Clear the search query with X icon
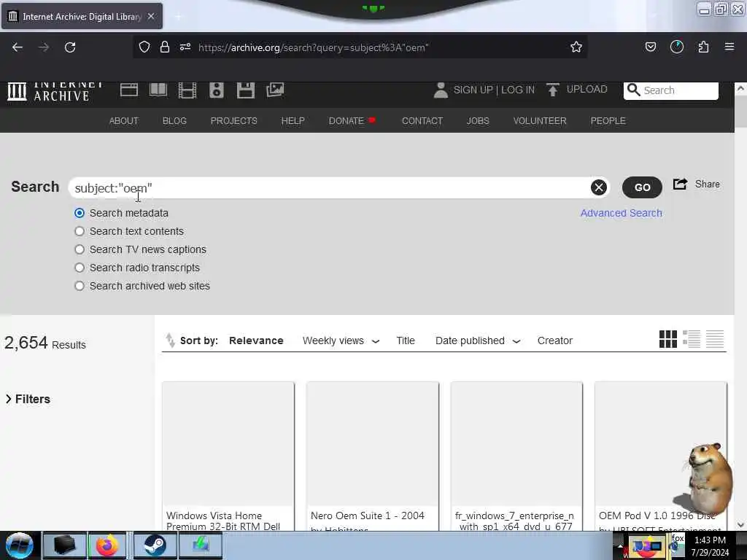The height and width of the screenshot is (560, 747). pos(599,187)
